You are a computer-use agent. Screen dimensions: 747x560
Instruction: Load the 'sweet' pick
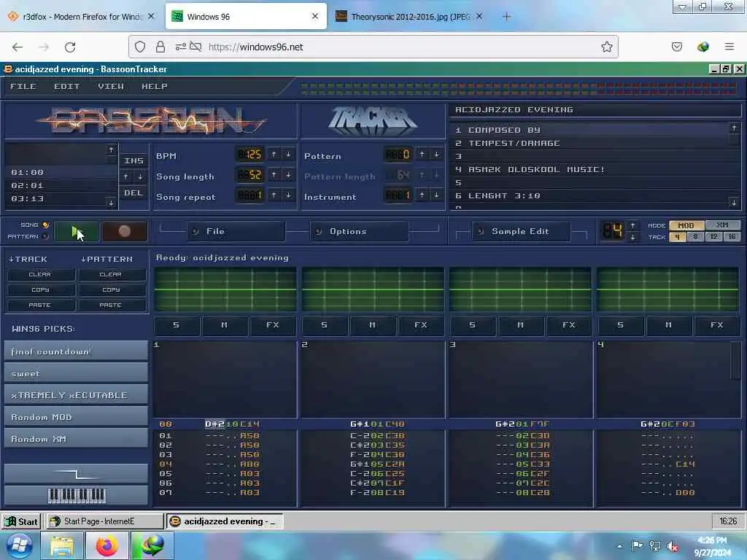pyautogui.click(x=76, y=373)
